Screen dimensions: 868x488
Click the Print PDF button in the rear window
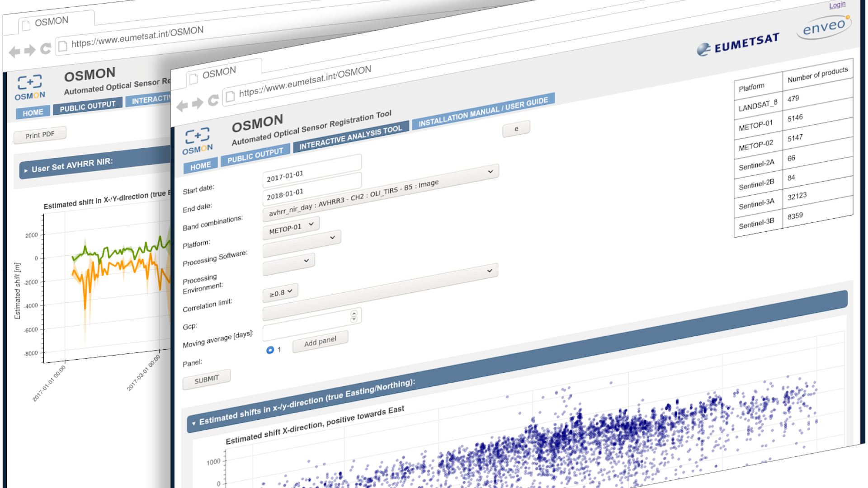click(40, 135)
